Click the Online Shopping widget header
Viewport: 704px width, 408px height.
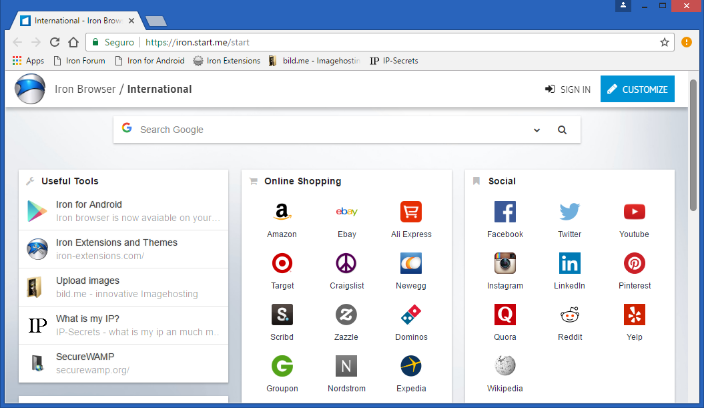click(303, 181)
